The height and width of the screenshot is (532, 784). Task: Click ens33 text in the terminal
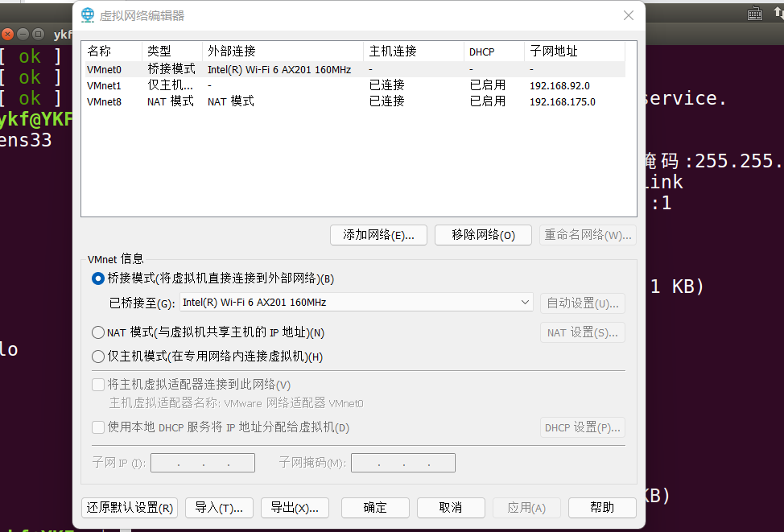click(26, 140)
